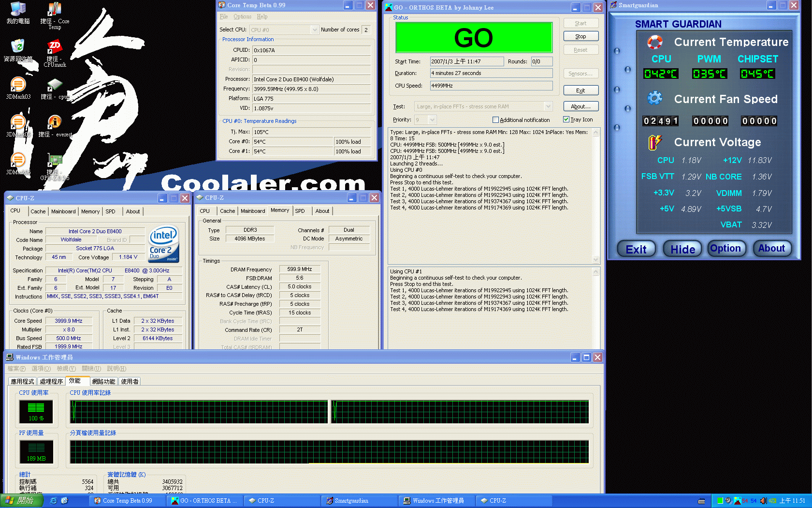Click the About... button in ORTHOS
This screenshot has height=508, width=812.
click(x=580, y=106)
